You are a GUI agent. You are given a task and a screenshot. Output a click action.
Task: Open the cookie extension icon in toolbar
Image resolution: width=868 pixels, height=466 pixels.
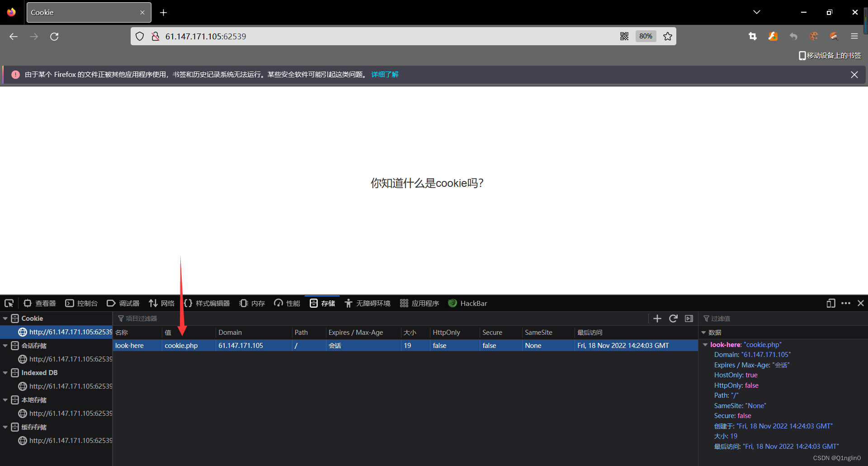[814, 37]
